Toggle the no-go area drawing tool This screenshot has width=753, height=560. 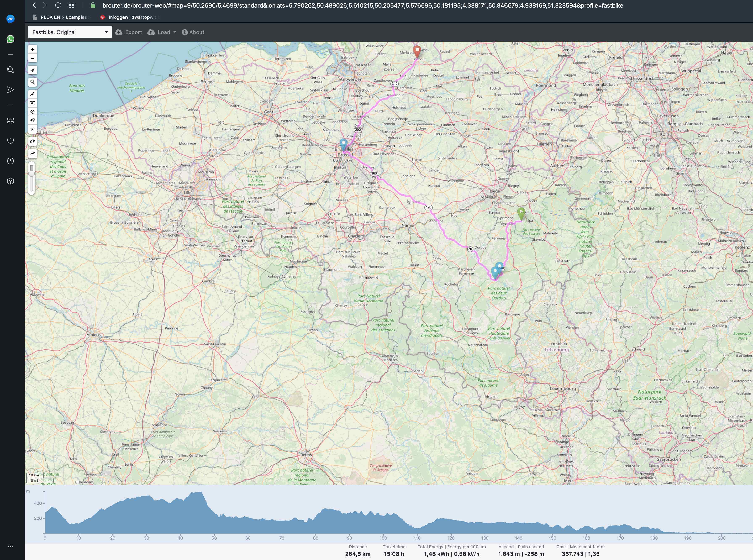pyautogui.click(x=33, y=112)
